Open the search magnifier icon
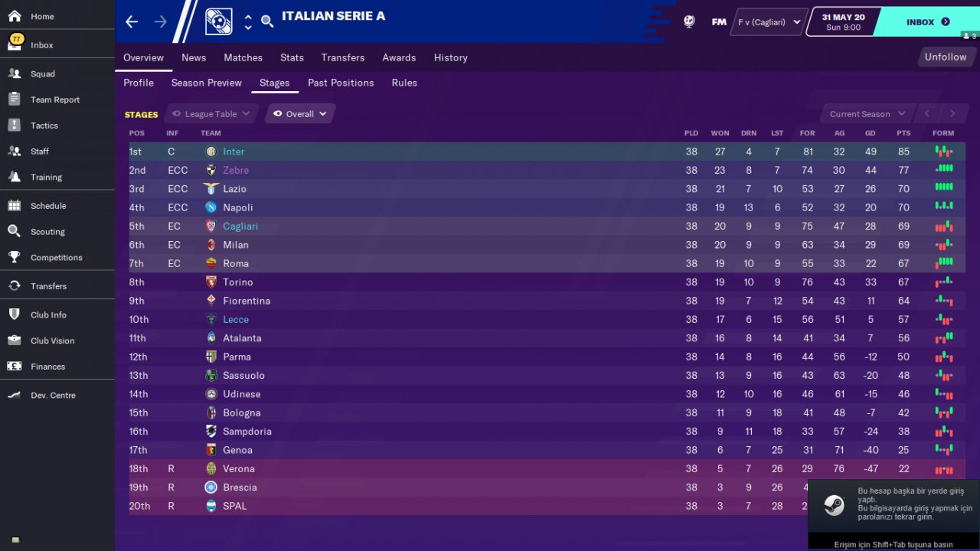The width and height of the screenshot is (980, 551). [x=267, y=21]
